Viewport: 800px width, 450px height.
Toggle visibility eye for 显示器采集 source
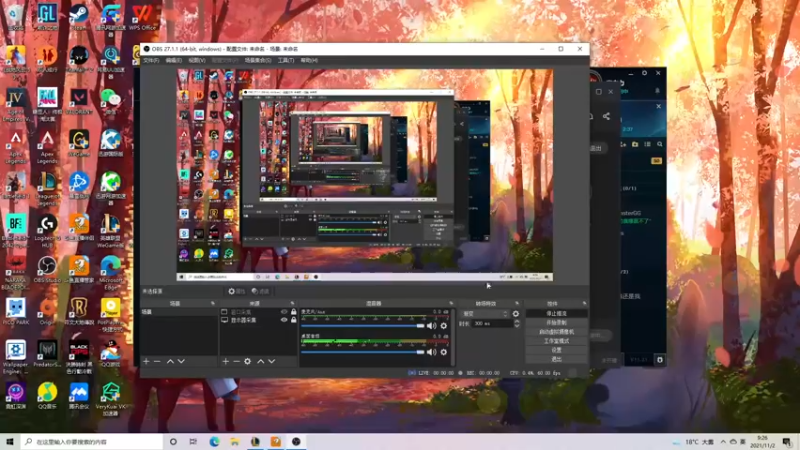click(x=284, y=320)
